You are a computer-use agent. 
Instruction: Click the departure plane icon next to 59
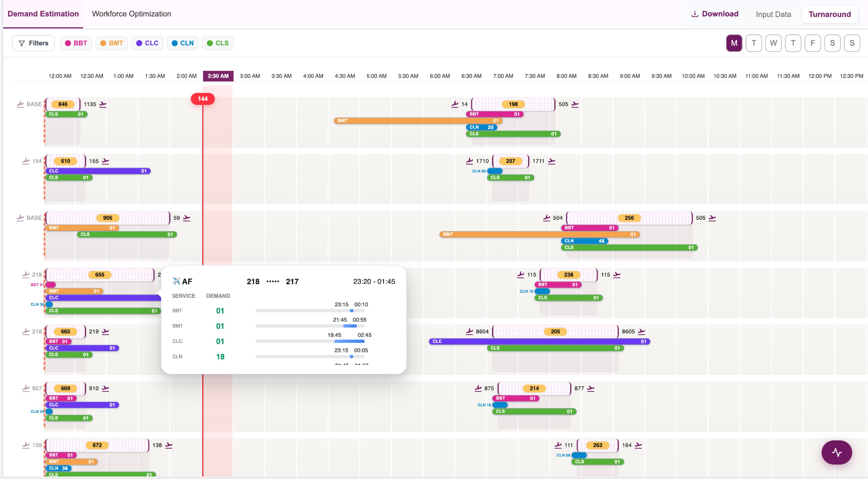pyautogui.click(x=186, y=218)
